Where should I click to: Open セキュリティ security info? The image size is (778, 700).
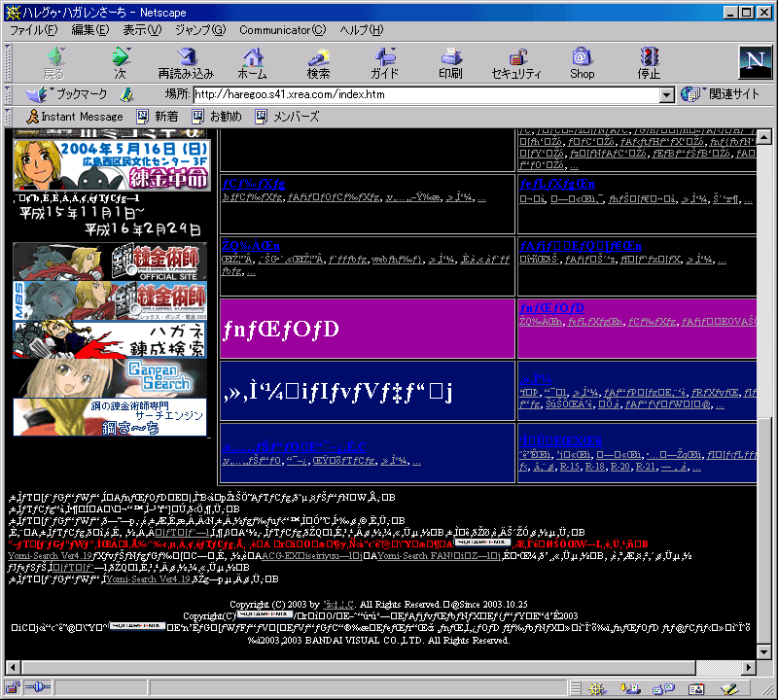pyautogui.click(x=516, y=63)
